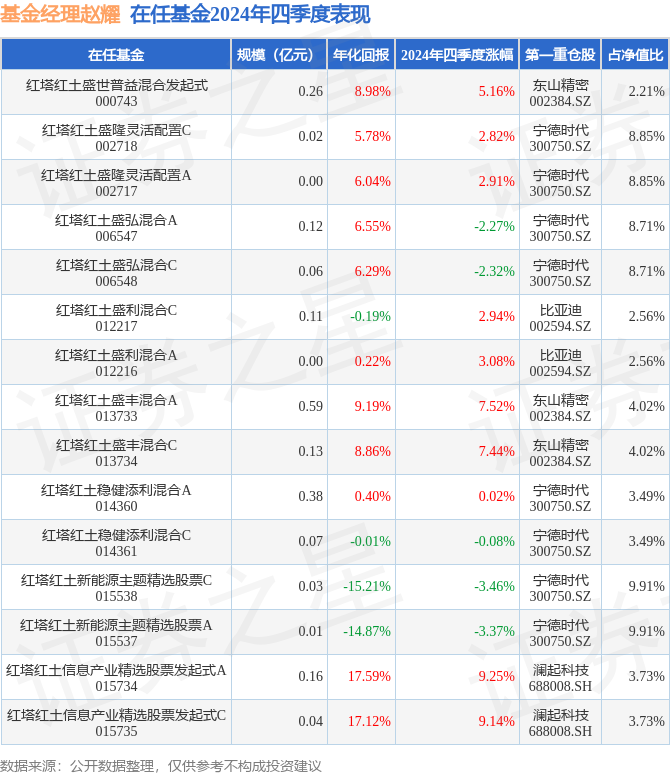The height and width of the screenshot is (775, 670).
Task: Open fund 红塔红土盛利混合C 012217
Action: pos(116,317)
